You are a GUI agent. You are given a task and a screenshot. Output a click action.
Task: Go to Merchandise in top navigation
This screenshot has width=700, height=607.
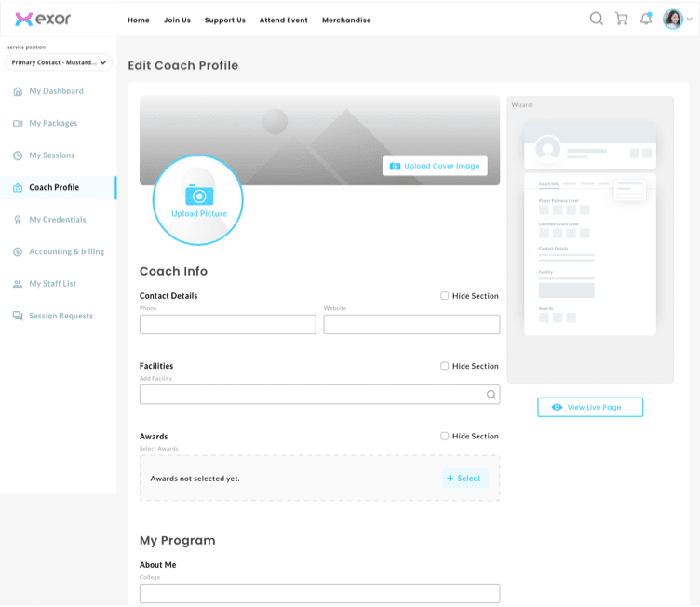click(x=346, y=20)
